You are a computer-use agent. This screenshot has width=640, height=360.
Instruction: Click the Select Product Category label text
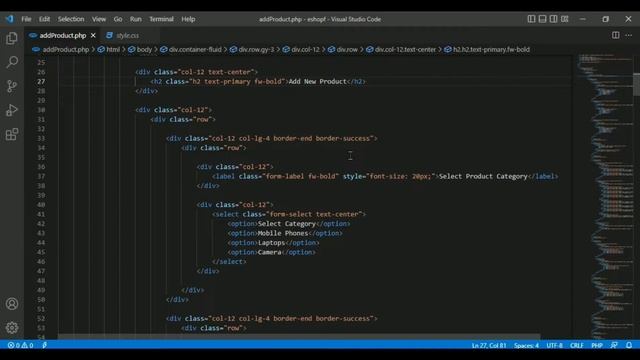pos(483,176)
